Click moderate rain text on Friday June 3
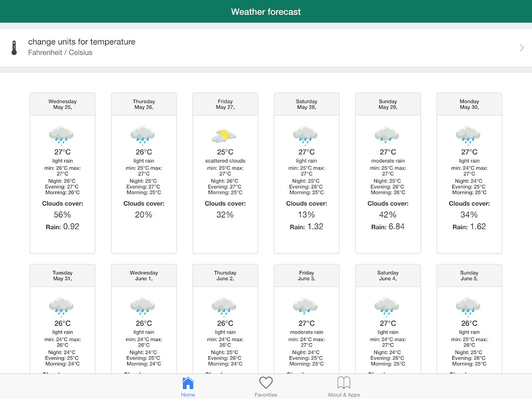The width and height of the screenshot is (532, 399). pos(307,332)
